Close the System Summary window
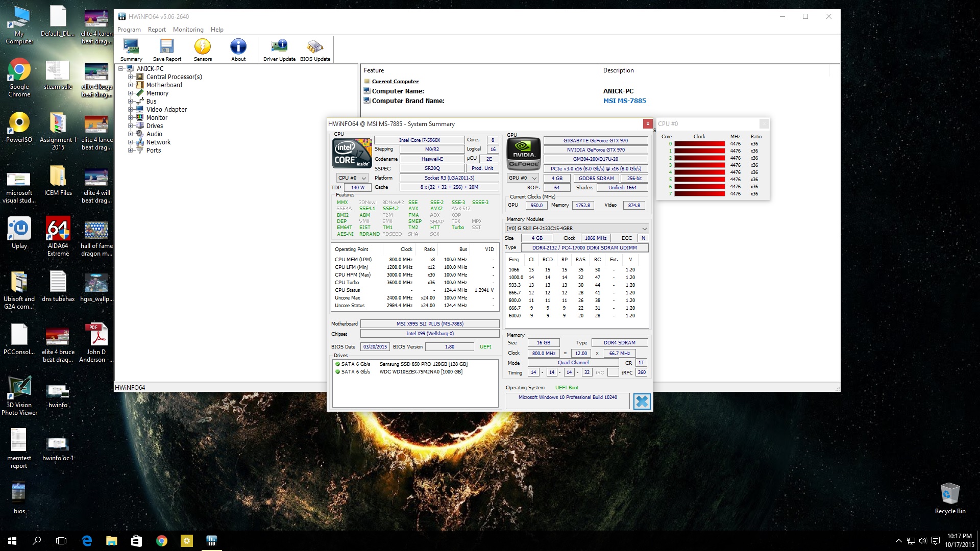 coord(647,124)
